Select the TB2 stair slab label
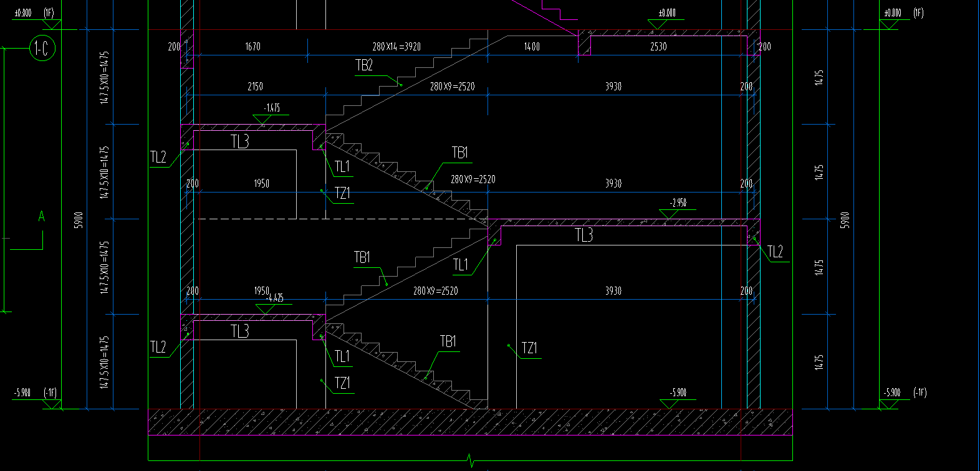980x471 pixels. click(364, 65)
